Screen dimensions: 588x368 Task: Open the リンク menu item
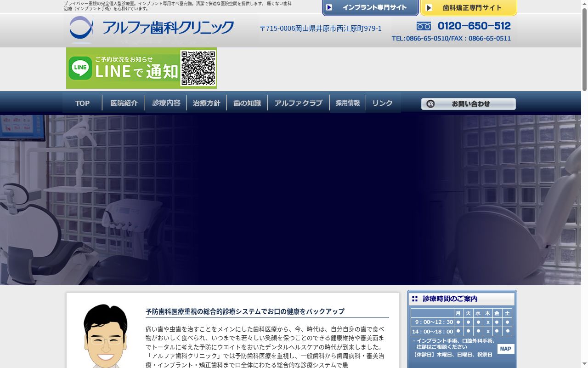pos(383,103)
